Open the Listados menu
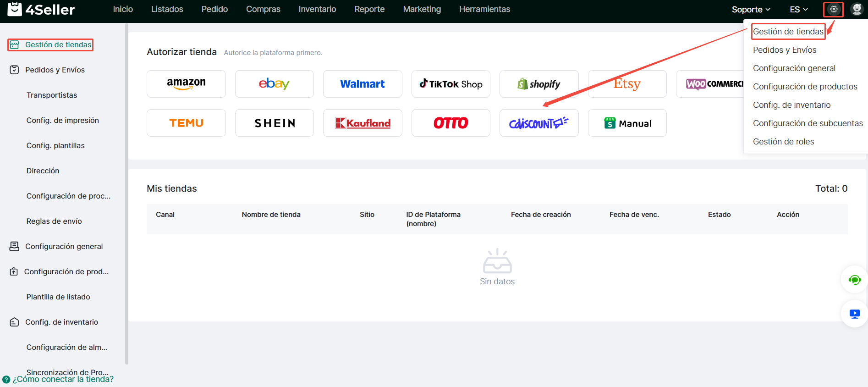Viewport: 868px width, 387px height. point(167,9)
